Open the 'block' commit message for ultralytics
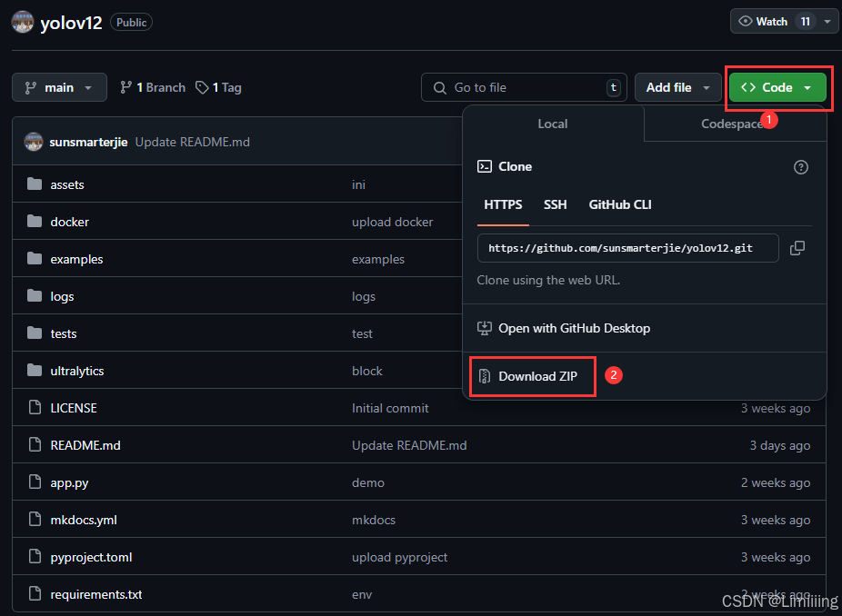The image size is (842, 616). click(367, 371)
